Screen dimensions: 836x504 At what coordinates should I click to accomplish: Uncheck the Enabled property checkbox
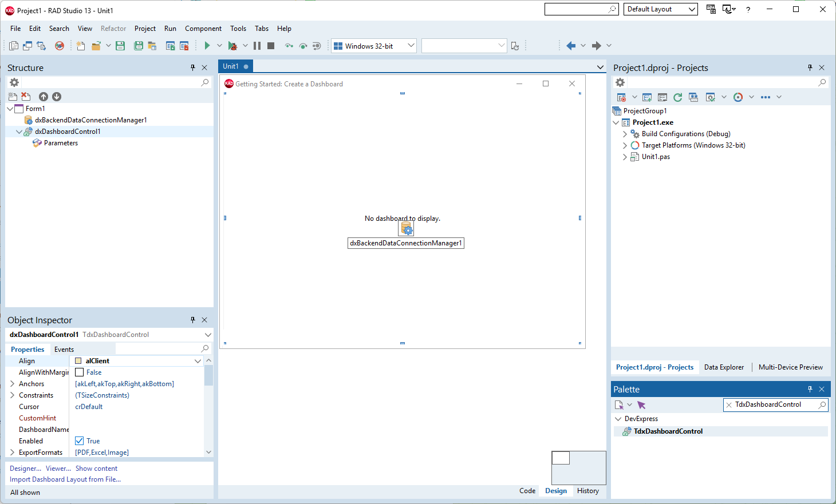pos(79,440)
